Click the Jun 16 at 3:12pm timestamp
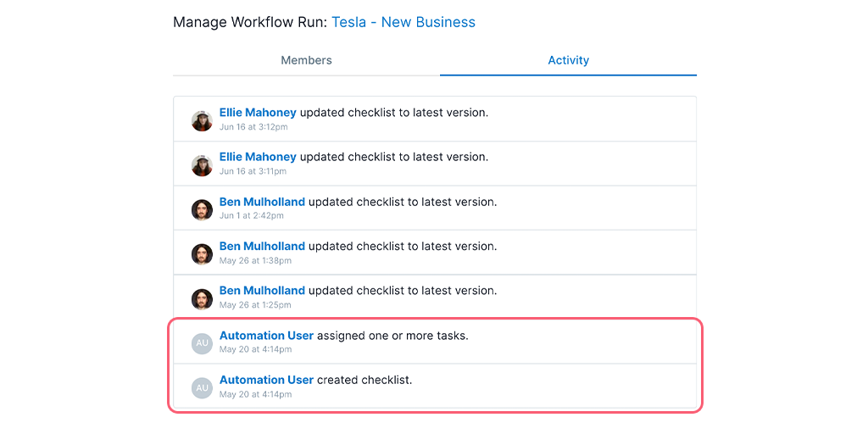Image resolution: width=868 pixels, height=434 pixels. coord(253,127)
